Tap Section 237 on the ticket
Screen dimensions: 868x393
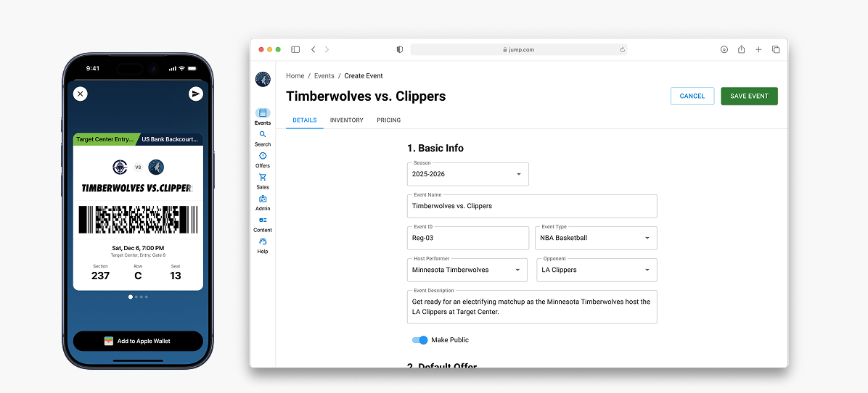pos(100,273)
